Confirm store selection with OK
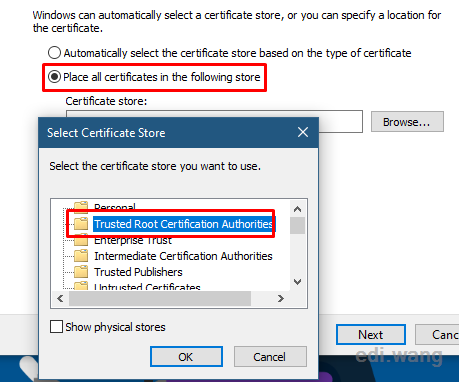 pyautogui.click(x=186, y=357)
